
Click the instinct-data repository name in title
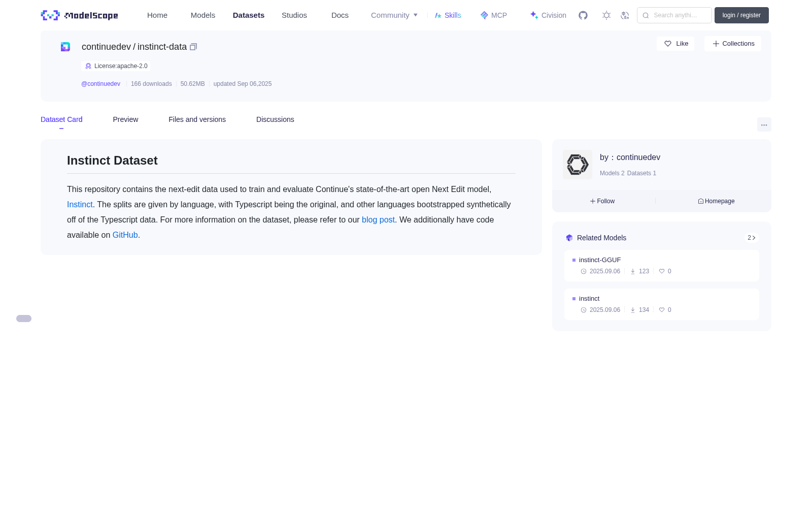(x=162, y=47)
